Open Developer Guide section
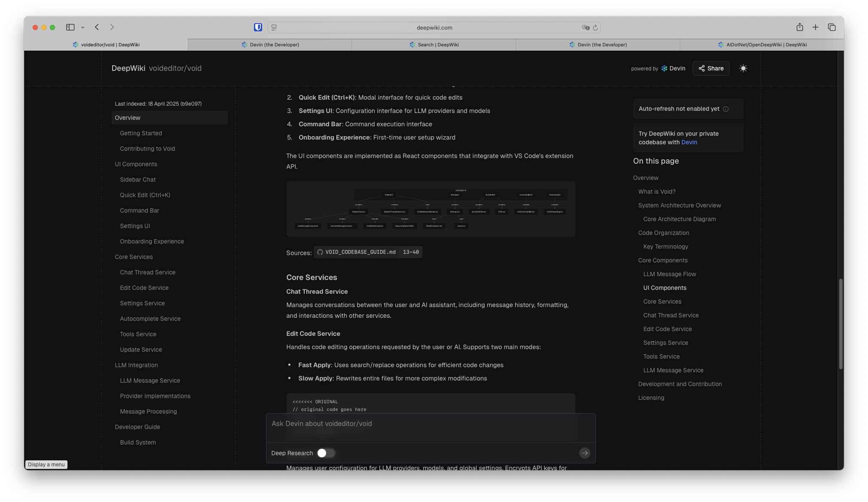 [x=137, y=427]
